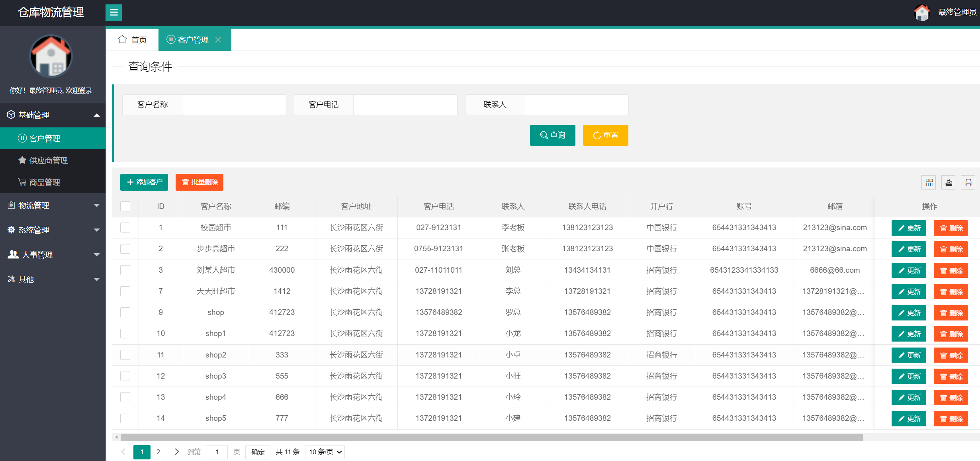Open the 10 条/页 page size dropdown
Screen dimensions: 980x461
(x=325, y=452)
